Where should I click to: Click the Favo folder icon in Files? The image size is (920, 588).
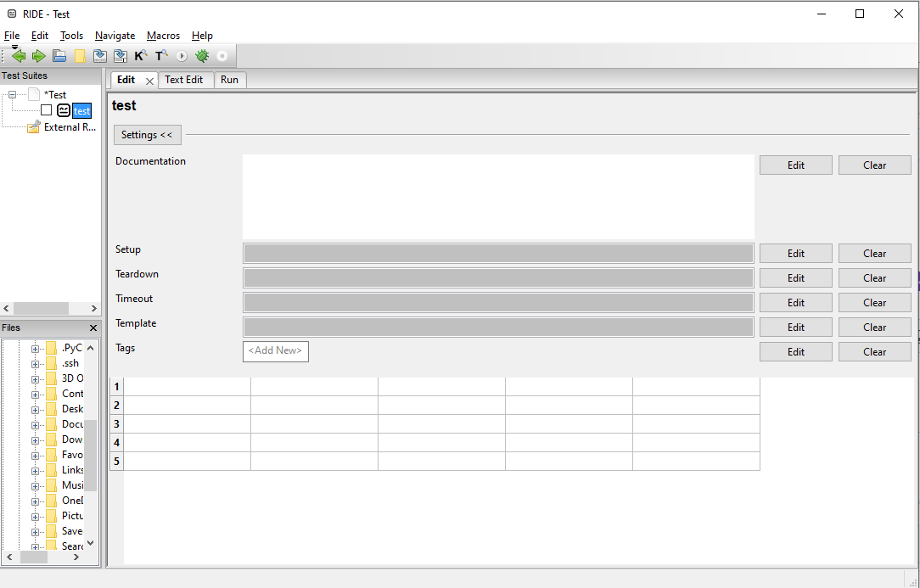click(52, 455)
